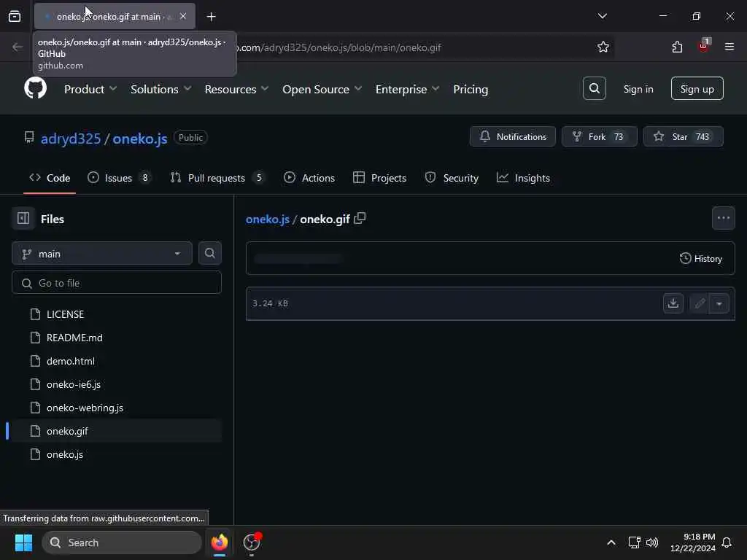
Task: Close the oneko.gif browser tab
Action: pos(183,16)
